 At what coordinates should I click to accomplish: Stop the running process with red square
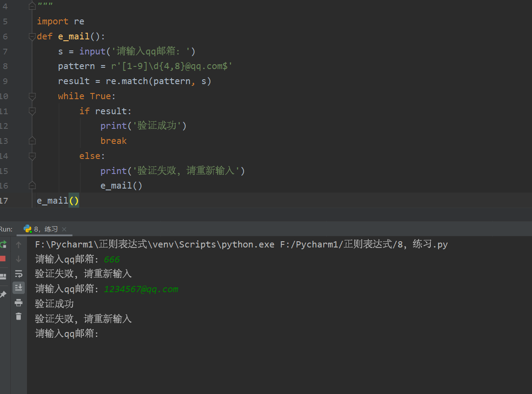pos(3,259)
